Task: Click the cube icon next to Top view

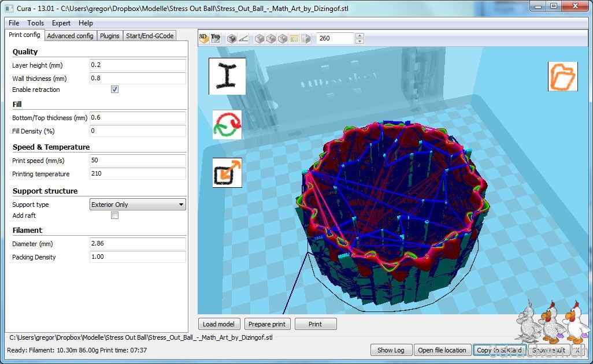Action: click(x=232, y=38)
